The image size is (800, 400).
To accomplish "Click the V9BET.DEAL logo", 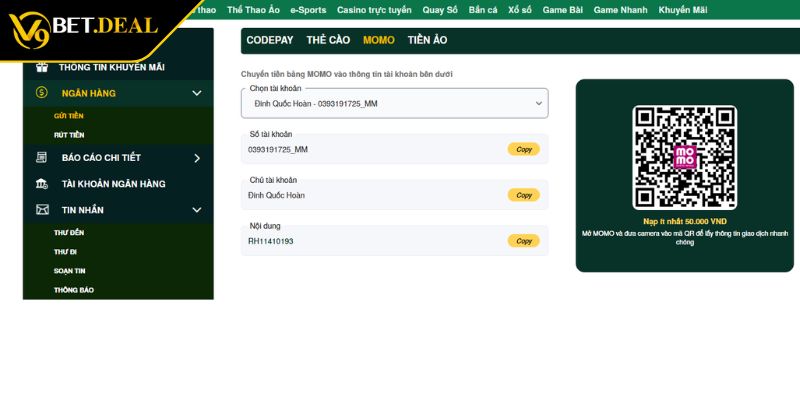I will pyautogui.click(x=83, y=27).
